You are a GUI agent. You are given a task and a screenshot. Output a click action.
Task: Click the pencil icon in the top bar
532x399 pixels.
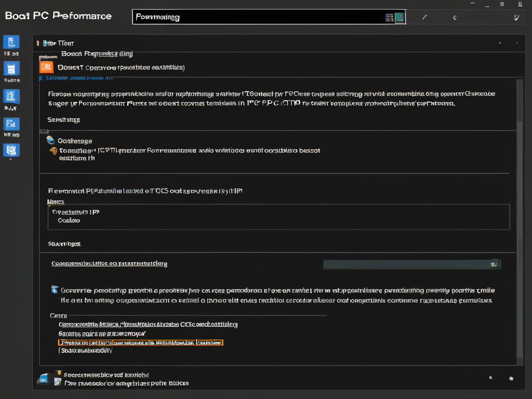424,17
